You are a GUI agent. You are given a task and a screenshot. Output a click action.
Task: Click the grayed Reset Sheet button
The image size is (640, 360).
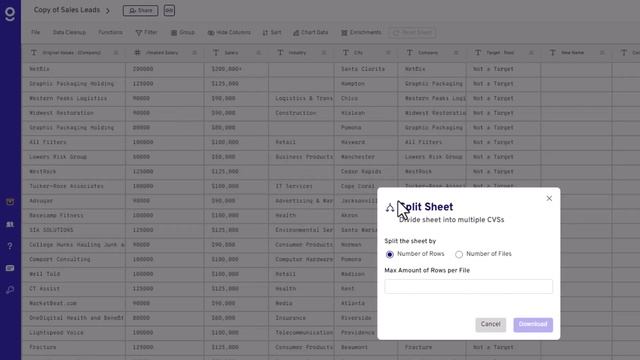tap(412, 33)
